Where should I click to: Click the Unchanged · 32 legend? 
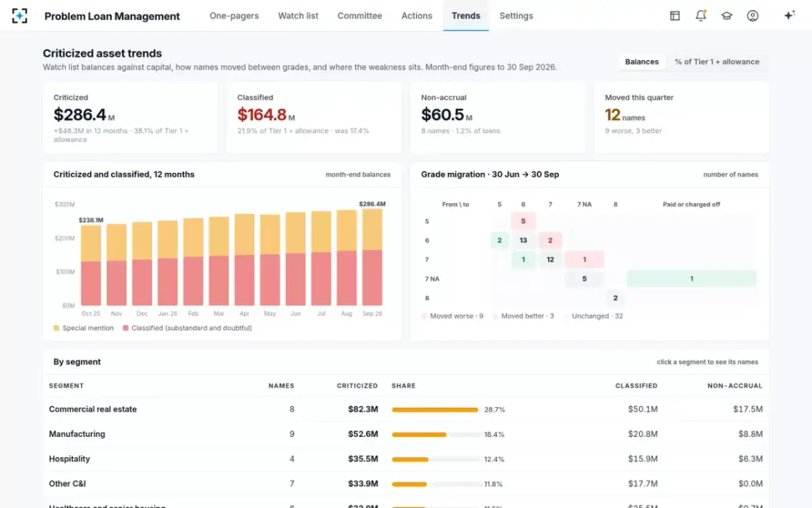tap(593, 316)
